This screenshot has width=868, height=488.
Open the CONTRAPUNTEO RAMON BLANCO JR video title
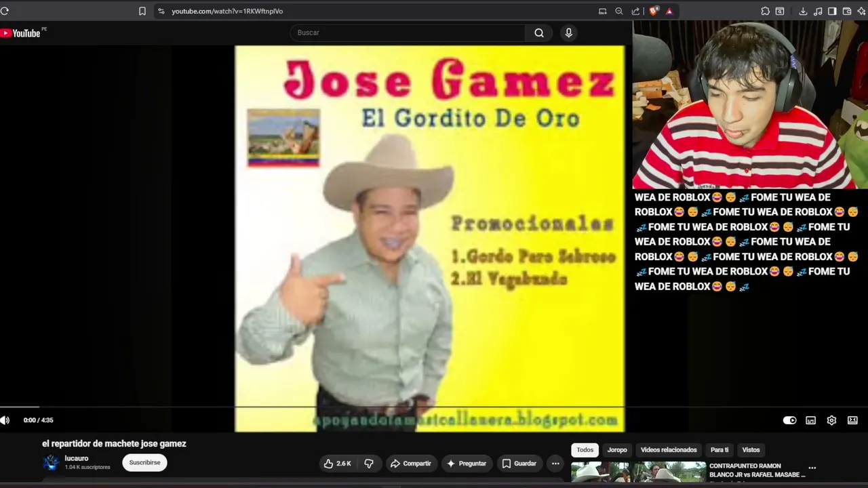(x=757, y=470)
